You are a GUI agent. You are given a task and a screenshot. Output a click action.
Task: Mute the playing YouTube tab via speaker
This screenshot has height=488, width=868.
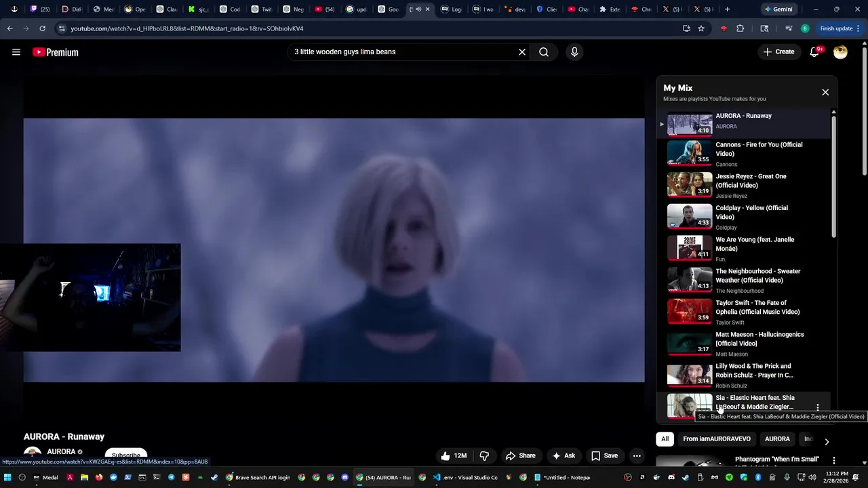(x=418, y=9)
